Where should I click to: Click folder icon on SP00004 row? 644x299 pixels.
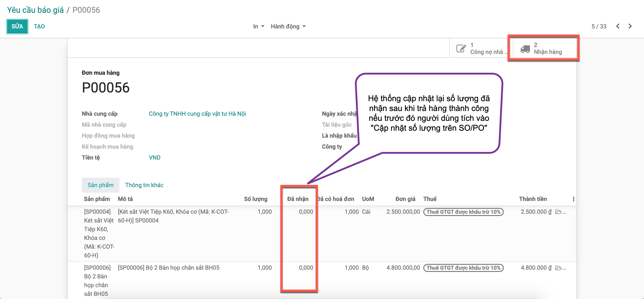click(x=558, y=212)
